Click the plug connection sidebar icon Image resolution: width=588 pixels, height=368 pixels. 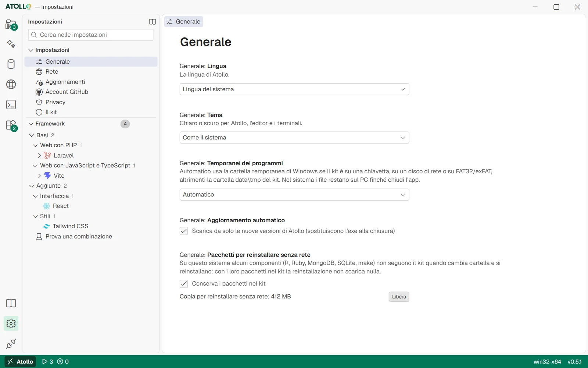[x=11, y=344]
